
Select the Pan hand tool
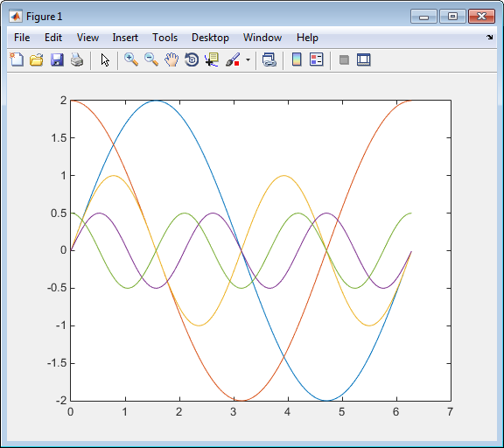tap(171, 59)
